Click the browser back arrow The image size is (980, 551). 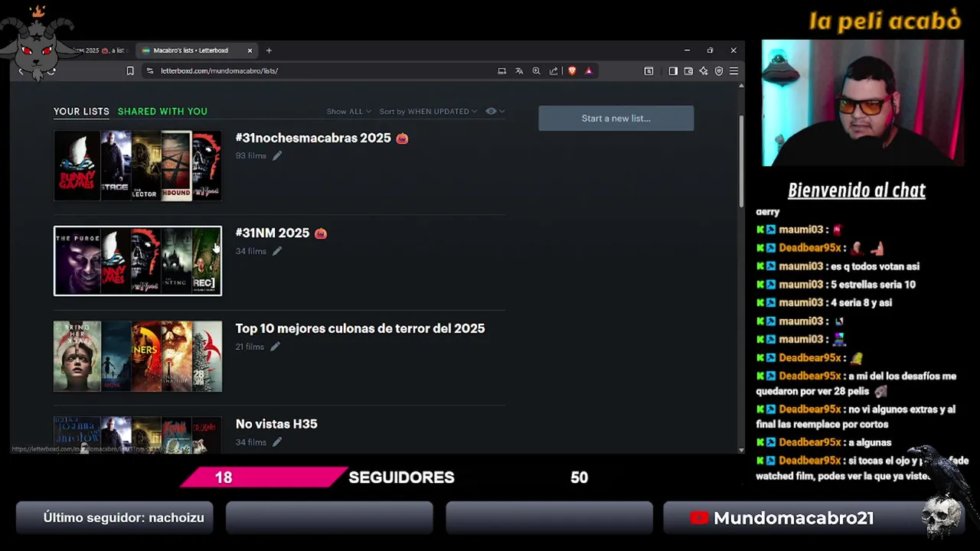(21, 70)
